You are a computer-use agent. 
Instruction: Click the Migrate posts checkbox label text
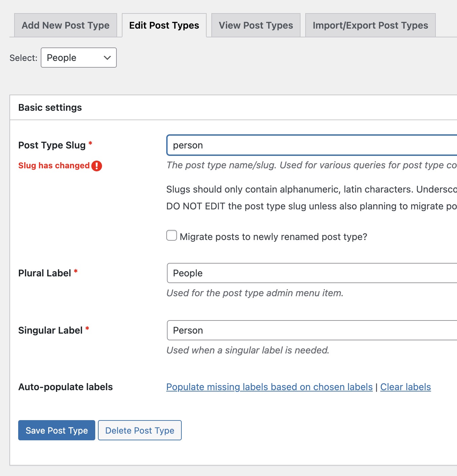click(x=273, y=237)
